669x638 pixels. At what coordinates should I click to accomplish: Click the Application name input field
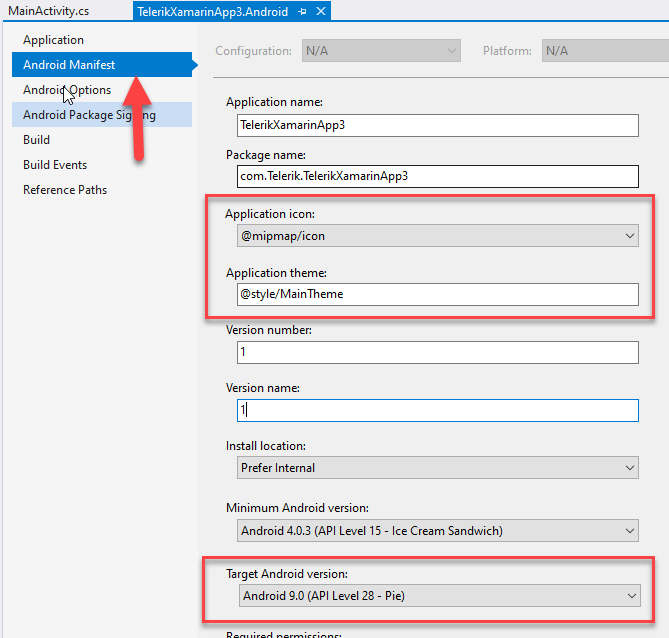[x=438, y=125]
